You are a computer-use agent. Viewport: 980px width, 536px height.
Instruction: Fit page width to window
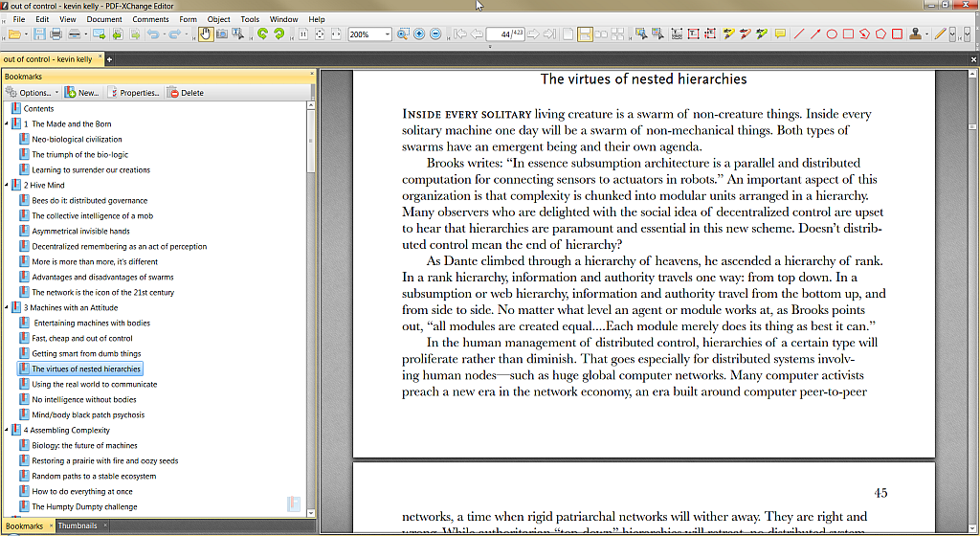(x=336, y=34)
